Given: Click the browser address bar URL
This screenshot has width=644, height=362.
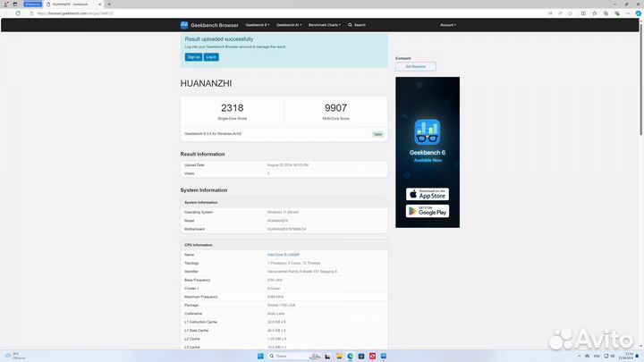Looking at the screenshot, I should pyautogui.click(x=75, y=13).
